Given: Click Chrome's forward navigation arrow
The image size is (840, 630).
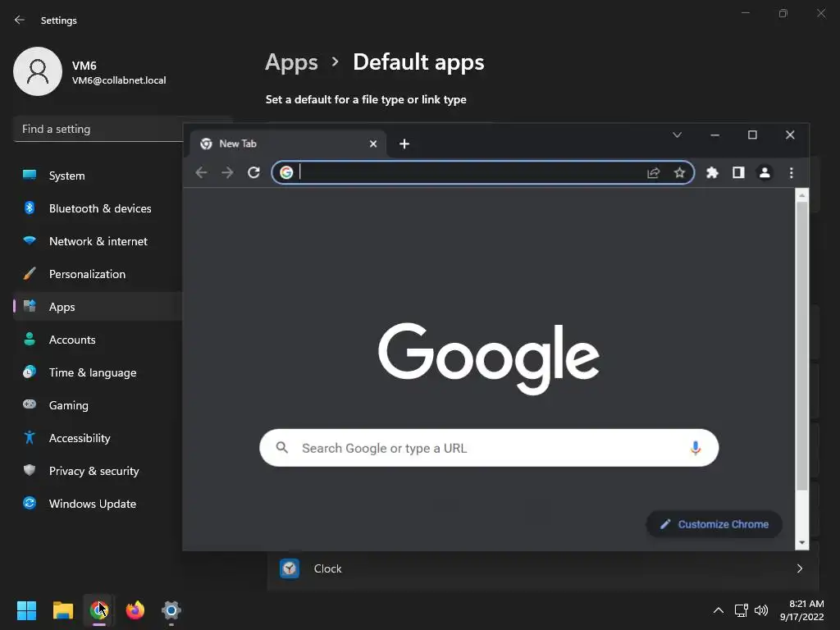Looking at the screenshot, I should coord(227,172).
